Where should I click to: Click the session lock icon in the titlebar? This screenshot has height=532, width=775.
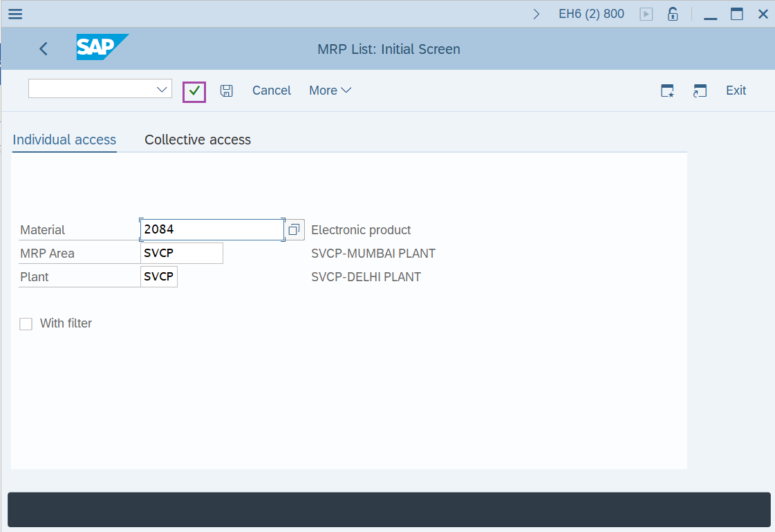pyautogui.click(x=672, y=13)
